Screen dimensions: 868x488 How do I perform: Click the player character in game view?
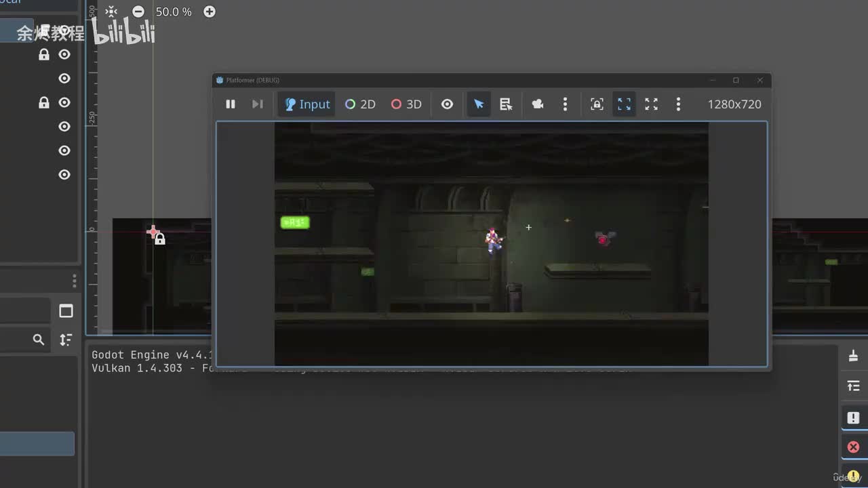494,240
